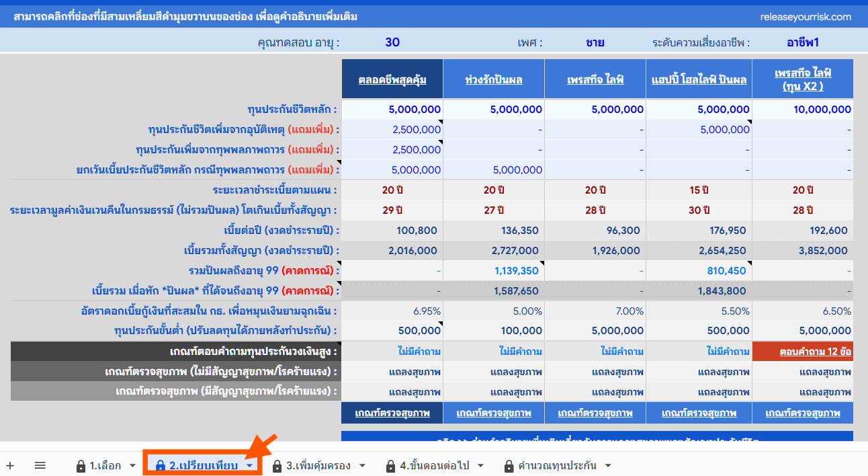Open the ตลอดชีพสุดคุ้ม plan header link
This screenshot has width=868, height=476.
pyautogui.click(x=392, y=80)
